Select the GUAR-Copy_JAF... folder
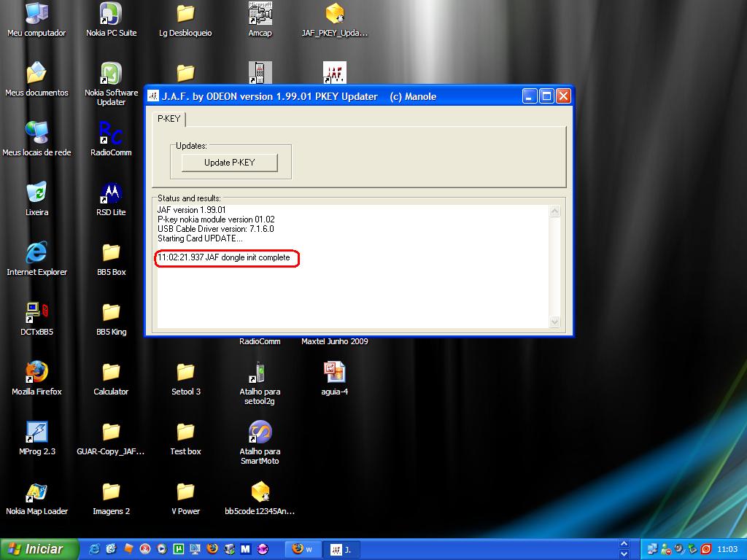 (x=111, y=439)
